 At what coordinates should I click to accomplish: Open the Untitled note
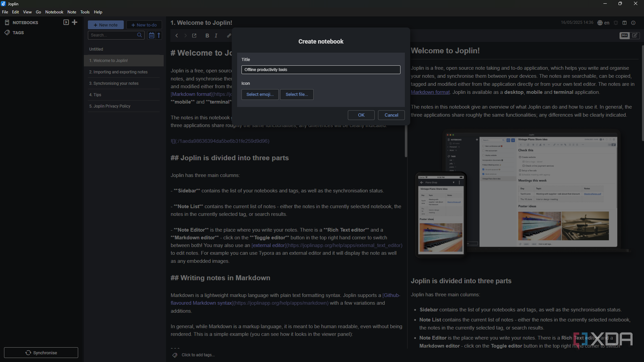coord(124,49)
